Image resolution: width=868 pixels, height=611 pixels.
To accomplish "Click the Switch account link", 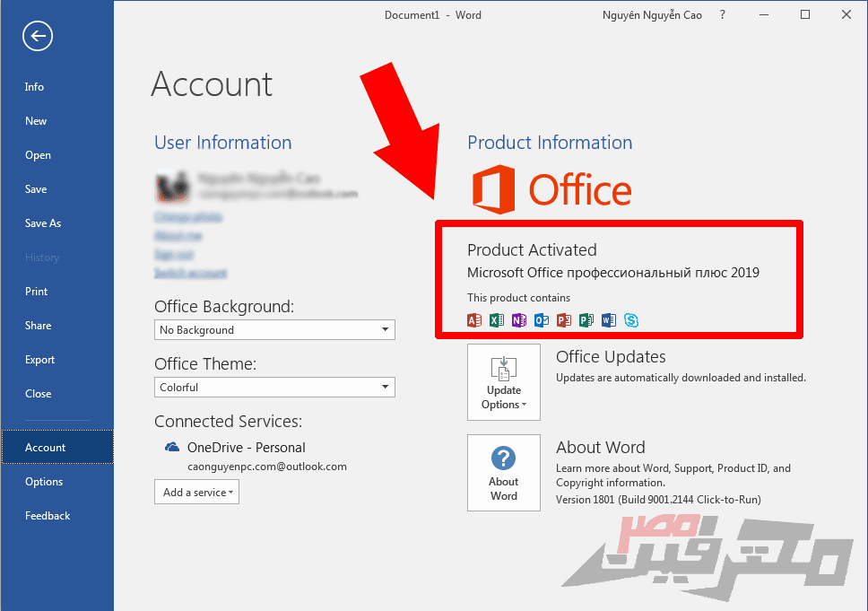I will (x=191, y=273).
